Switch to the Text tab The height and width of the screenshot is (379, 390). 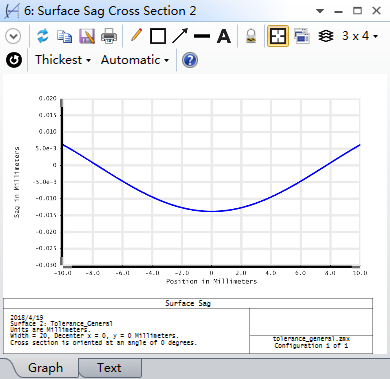109,368
